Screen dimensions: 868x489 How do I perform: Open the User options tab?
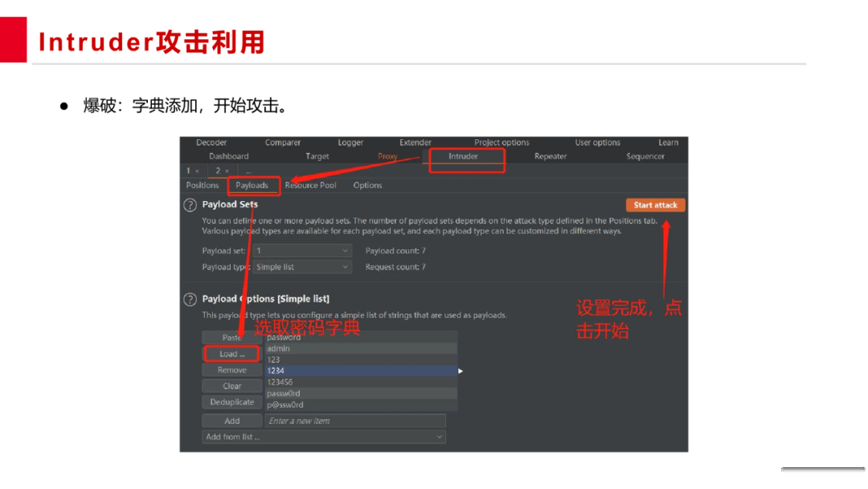[x=597, y=142]
